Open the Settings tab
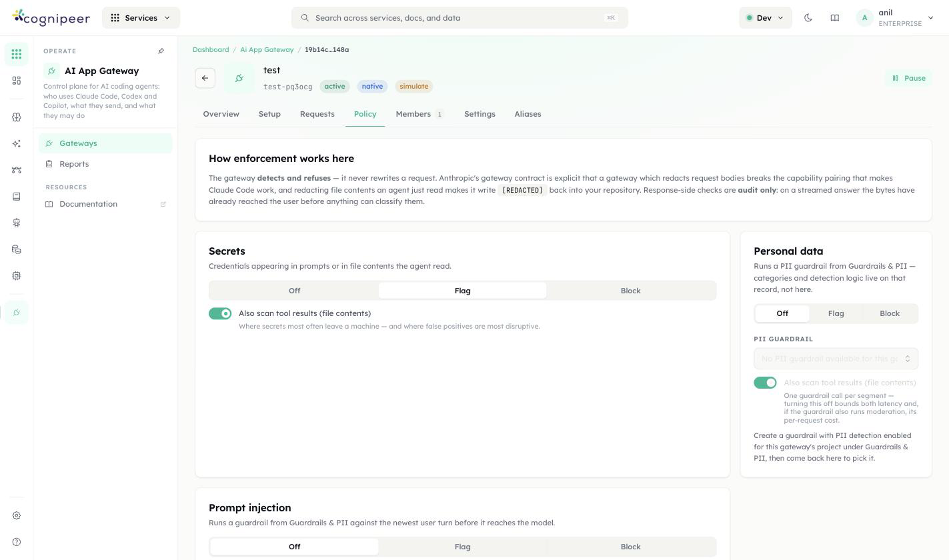Image resolution: width=949 pixels, height=560 pixels. coord(480,114)
